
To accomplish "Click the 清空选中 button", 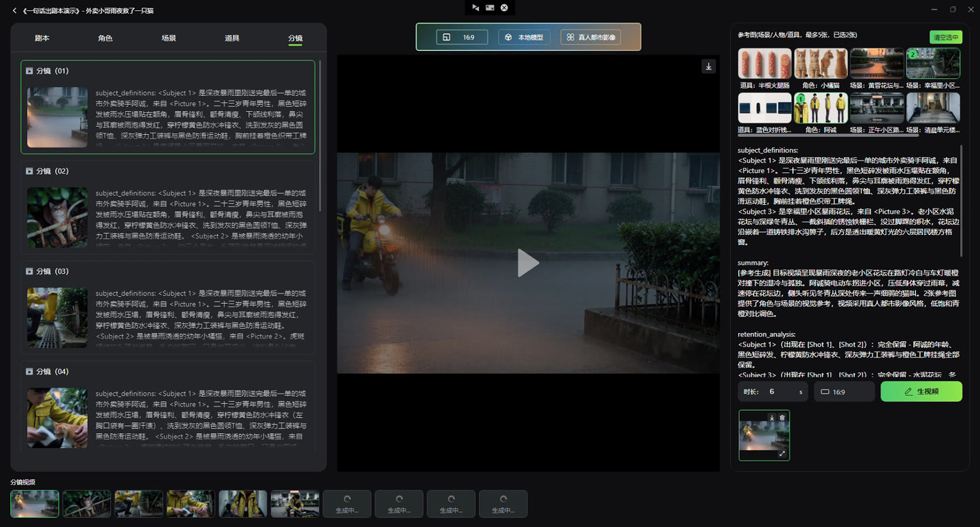I will tap(946, 37).
